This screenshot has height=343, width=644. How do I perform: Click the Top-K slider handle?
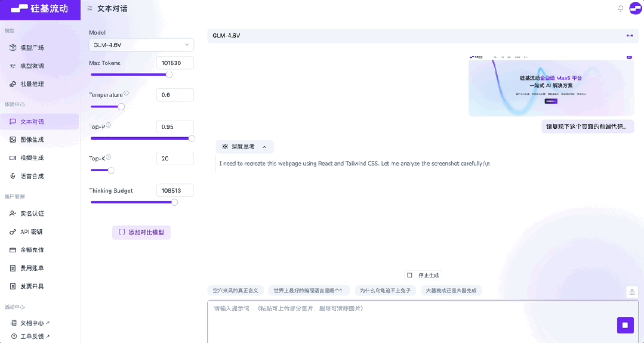point(111,170)
